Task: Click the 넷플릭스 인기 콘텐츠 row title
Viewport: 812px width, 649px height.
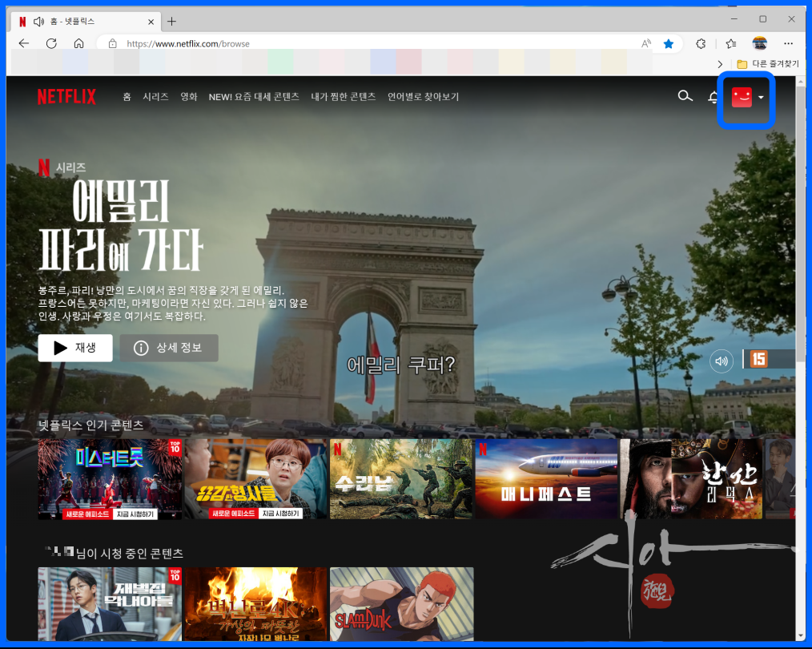Action: point(90,425)
